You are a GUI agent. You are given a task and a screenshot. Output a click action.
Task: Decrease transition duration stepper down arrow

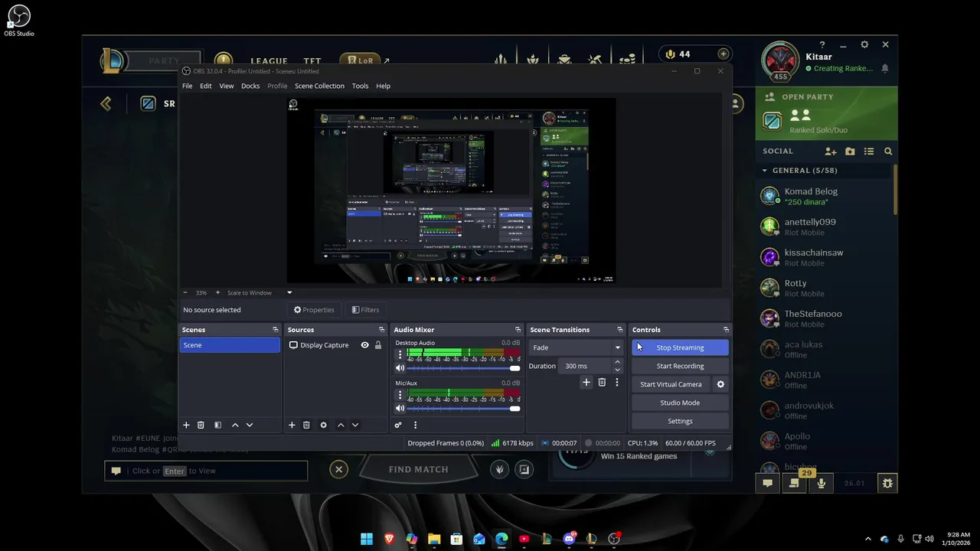(617, 370)
